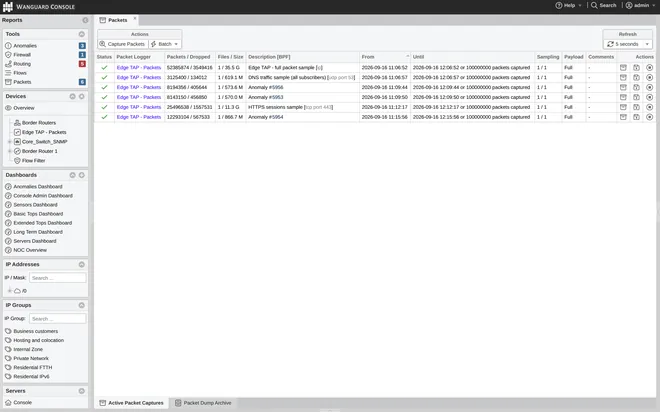Screen dimensions: 660x412
Task: Collapse the Tools panel
Action: coord(82,34)
